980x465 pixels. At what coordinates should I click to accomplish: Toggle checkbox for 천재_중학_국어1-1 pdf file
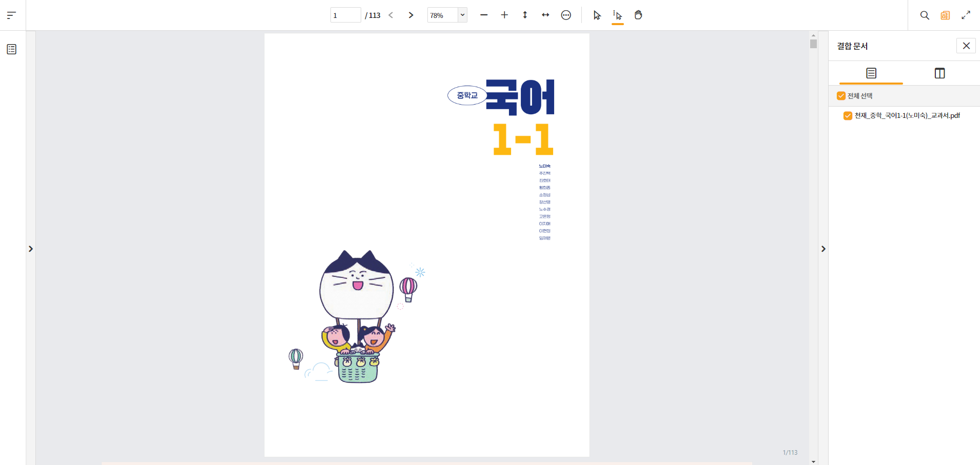point(848,116)
